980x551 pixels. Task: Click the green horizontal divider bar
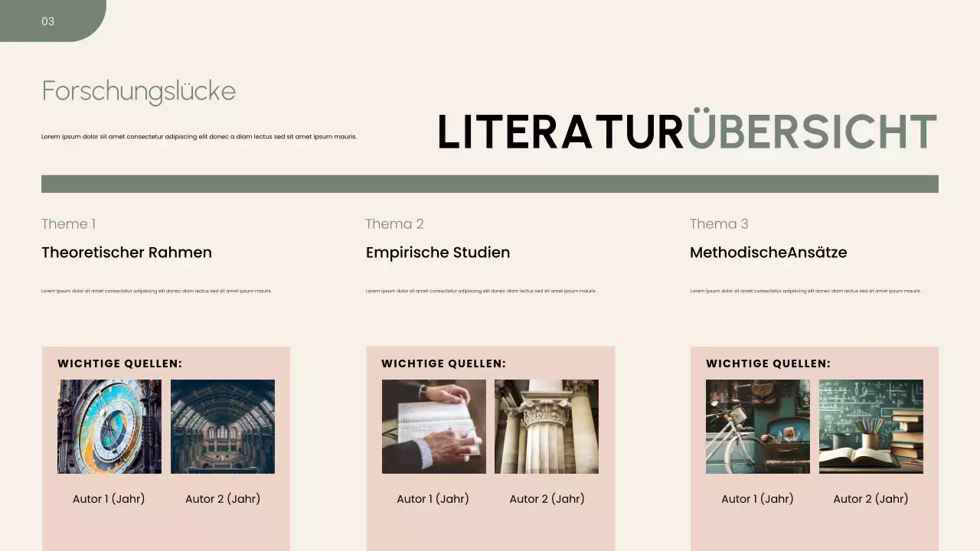coord(489,184)
